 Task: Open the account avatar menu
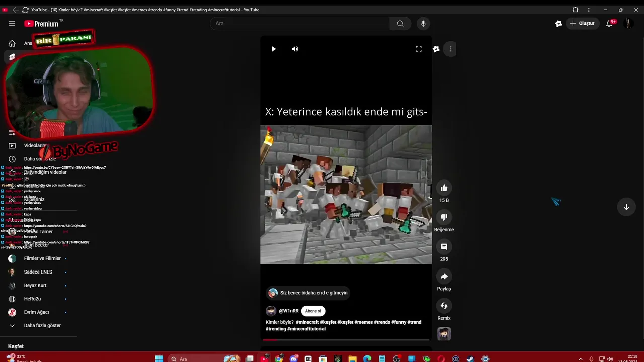click(x=628, y=23)
